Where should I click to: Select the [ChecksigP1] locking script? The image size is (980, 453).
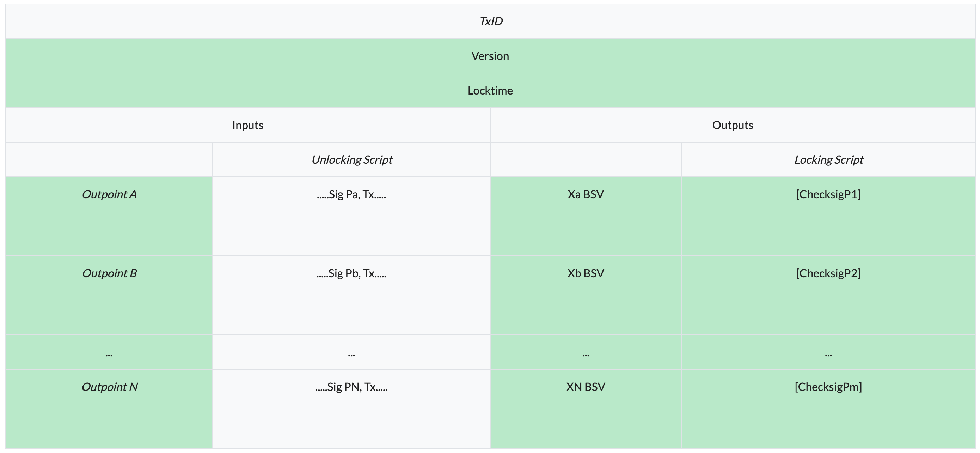coord(828,194)
